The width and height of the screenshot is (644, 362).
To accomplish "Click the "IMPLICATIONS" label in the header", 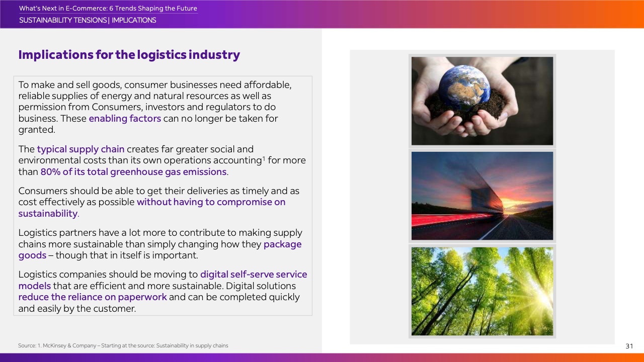I will click(134, 21).
